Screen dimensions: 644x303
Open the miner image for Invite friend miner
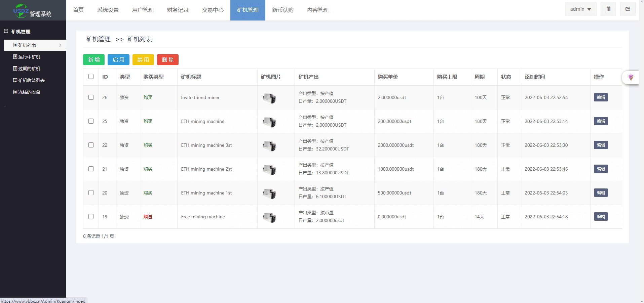tap(269, 98)
